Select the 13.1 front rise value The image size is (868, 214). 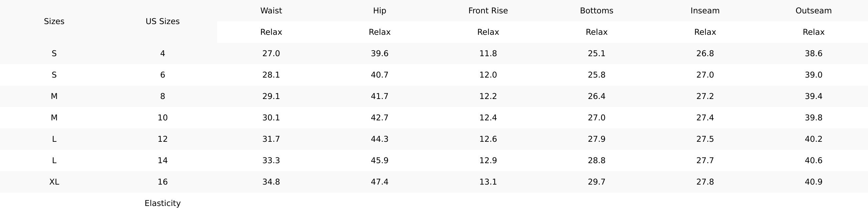click(488, 182)
